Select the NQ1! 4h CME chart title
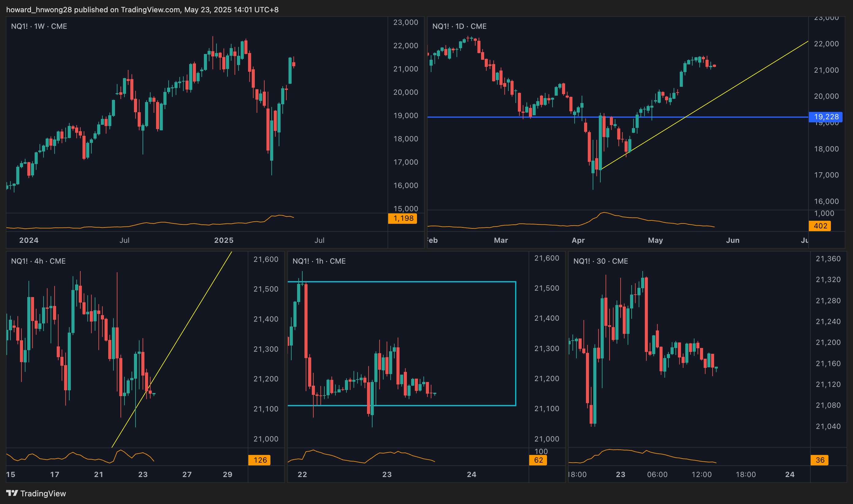 [38, 261]
